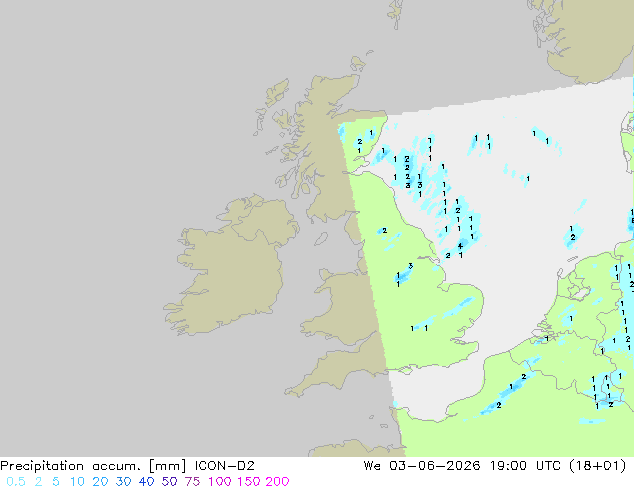The image size is (634, 490).
Task: Select the 20 mm legend value
Action: (100, 482)
